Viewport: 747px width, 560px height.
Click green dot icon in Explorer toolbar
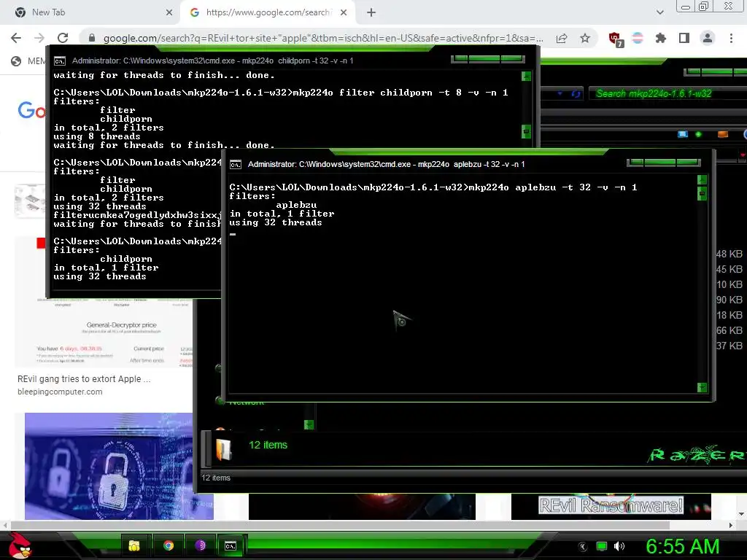[698, 134]
